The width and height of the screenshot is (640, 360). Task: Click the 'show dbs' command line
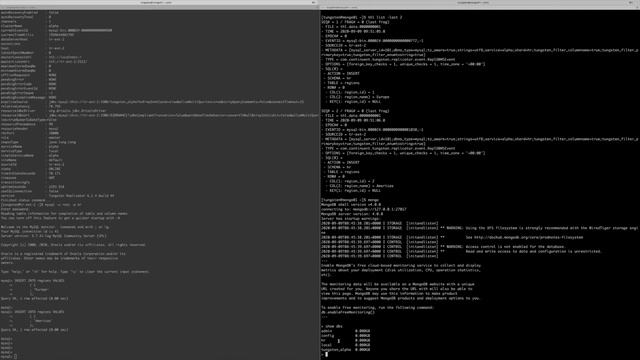pos(332,326)
